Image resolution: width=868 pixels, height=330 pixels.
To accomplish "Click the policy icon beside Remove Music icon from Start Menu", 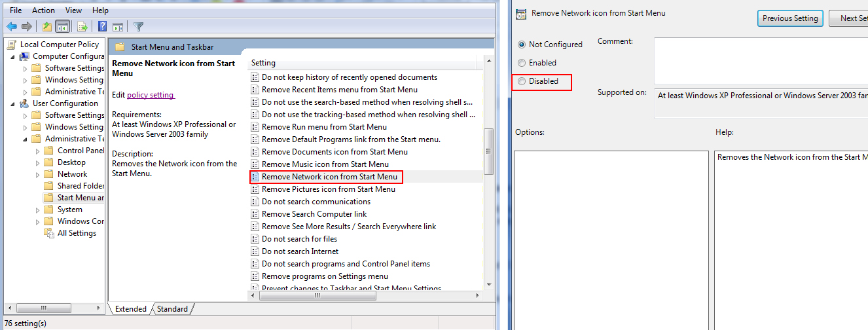I will tap(256, 164).
